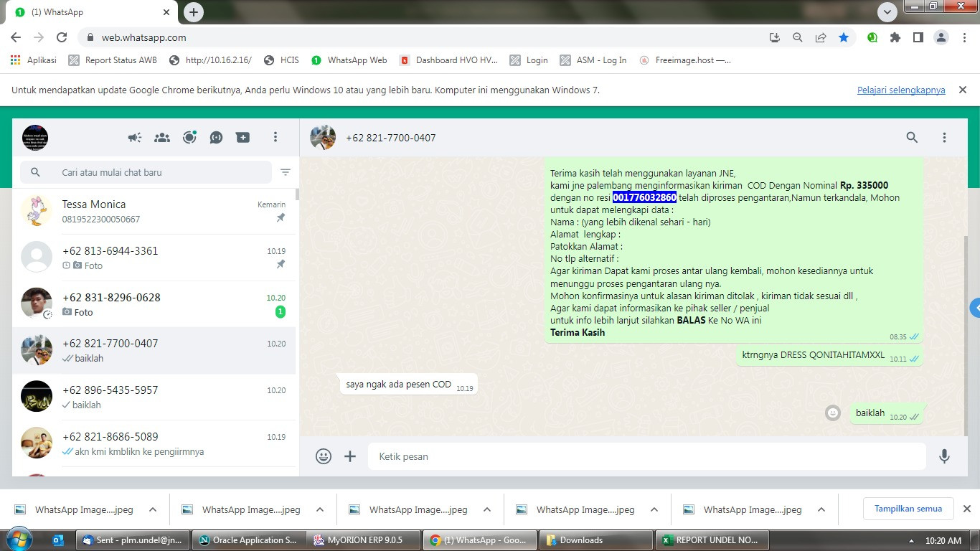
Task: Open Chrome Extensions puzzle menu
Action: coord(895,37)
